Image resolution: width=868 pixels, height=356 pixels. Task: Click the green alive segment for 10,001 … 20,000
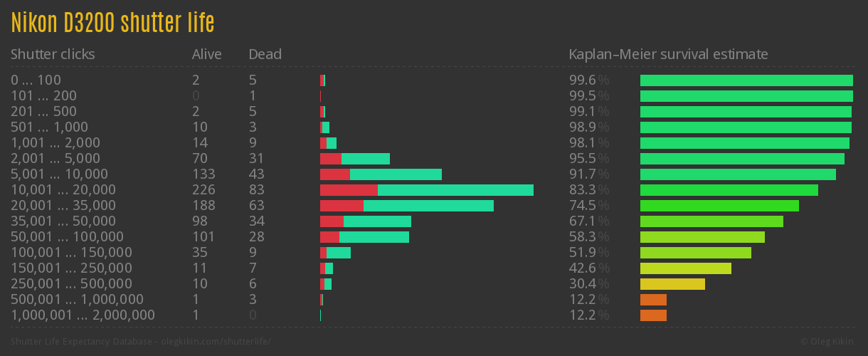coord(455,190)
